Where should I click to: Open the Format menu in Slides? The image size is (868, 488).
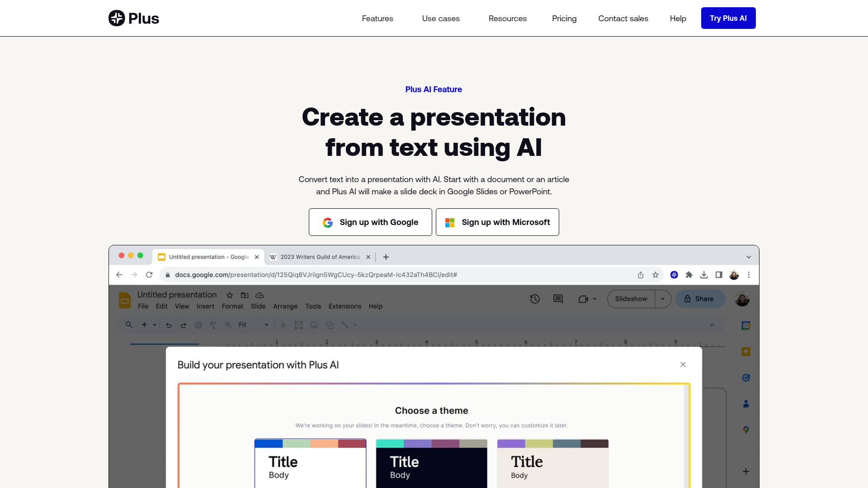click(x=232, y=306)
